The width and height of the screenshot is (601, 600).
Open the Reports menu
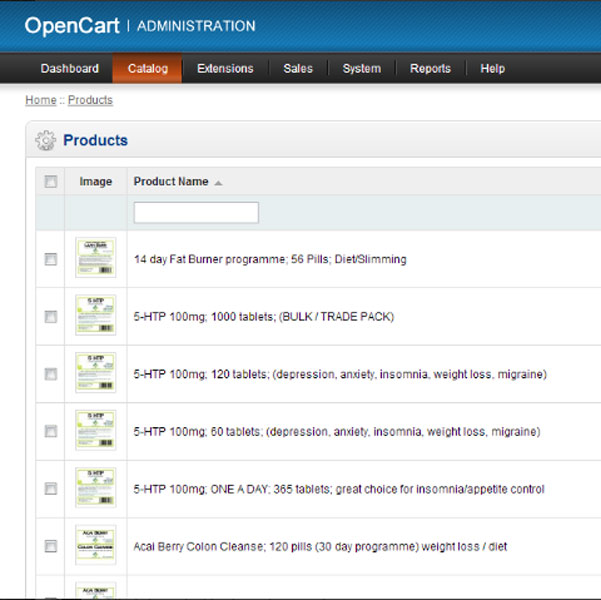[x=430, y=69]
